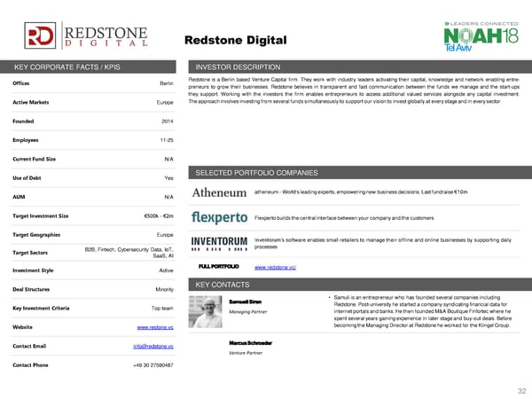Click the Target Investment Size row
Screen dimensions: 532x399
(x=93, y=215)
